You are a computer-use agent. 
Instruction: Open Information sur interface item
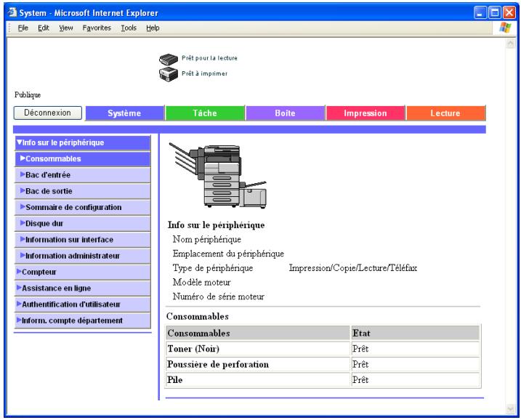83,240
